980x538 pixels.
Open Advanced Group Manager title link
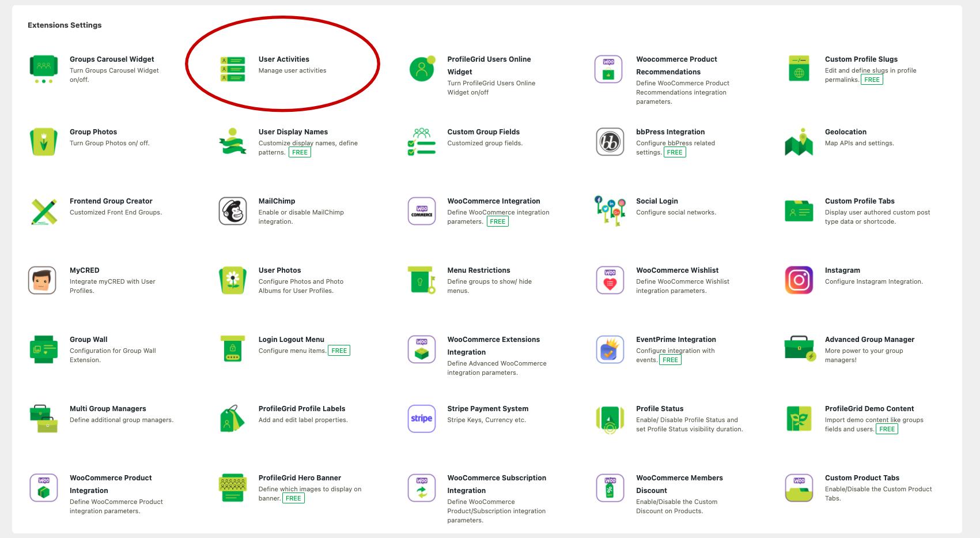869,339
